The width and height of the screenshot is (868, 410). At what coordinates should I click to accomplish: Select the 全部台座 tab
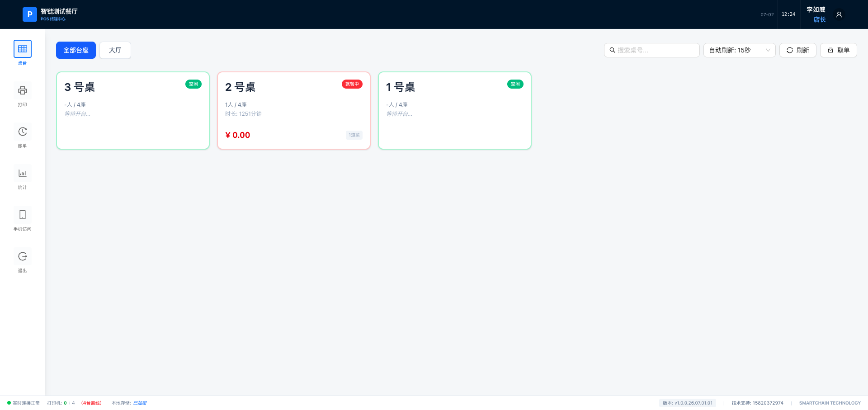(x=76, y=50)
